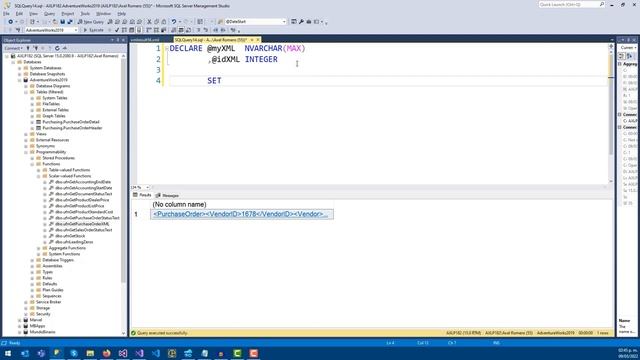Select the Synonyms folder
Viewport: 640px width, 360px height.
tap(45, 146)
